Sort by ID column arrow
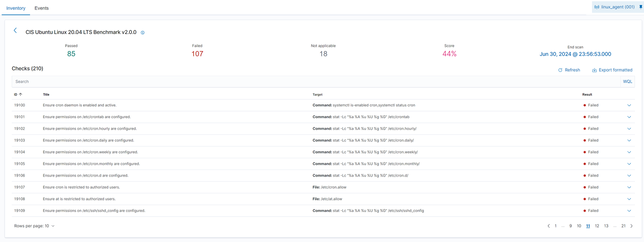The width and height of the screenshot is (644, 242). point(21,95)
